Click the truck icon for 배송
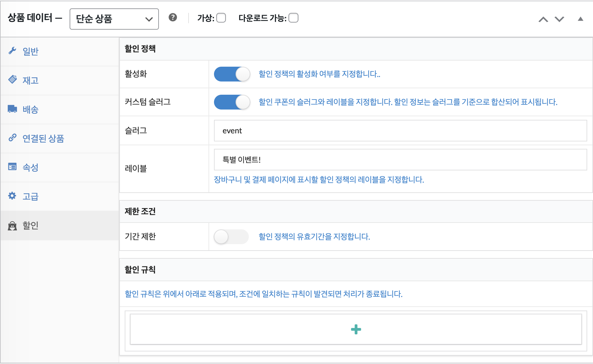Screen dimensions: 593x364 12,109
